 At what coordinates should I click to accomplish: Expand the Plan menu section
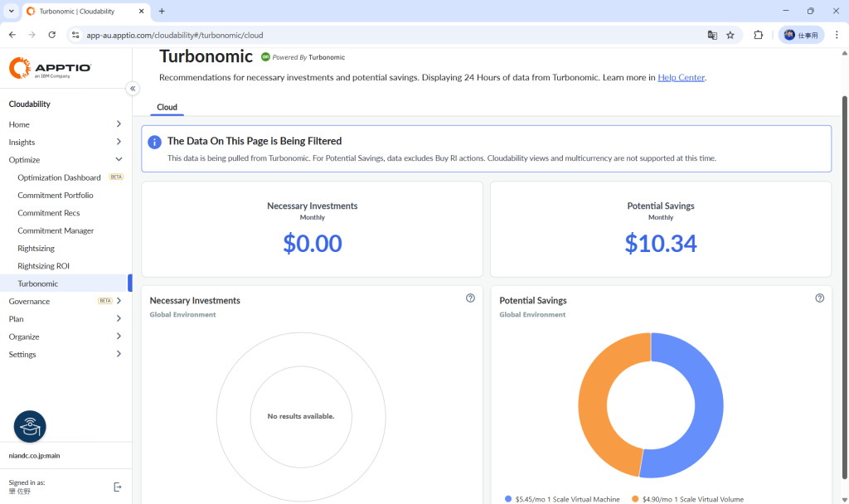[x=65, y=319]
